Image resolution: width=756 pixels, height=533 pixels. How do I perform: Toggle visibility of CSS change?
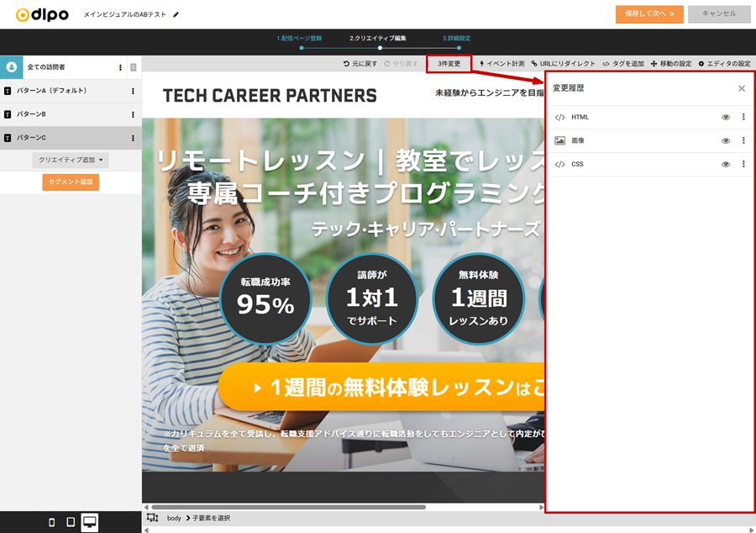click(x=726, y=165)
